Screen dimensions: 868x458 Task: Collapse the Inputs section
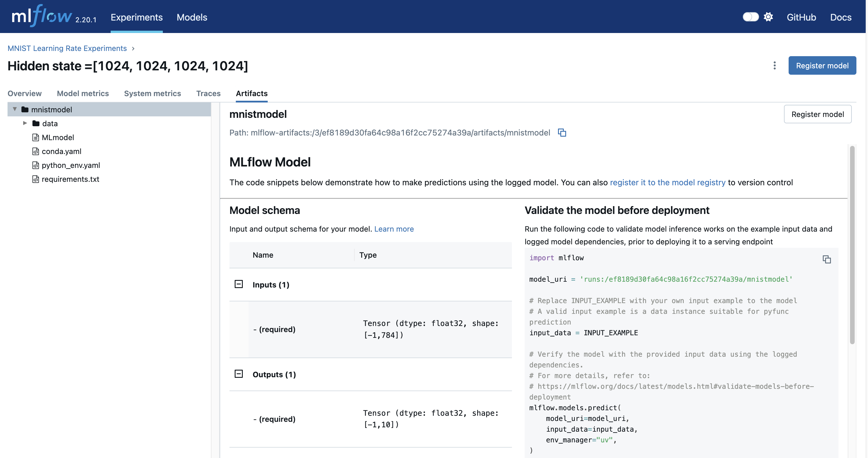click(x=239, y=284)
